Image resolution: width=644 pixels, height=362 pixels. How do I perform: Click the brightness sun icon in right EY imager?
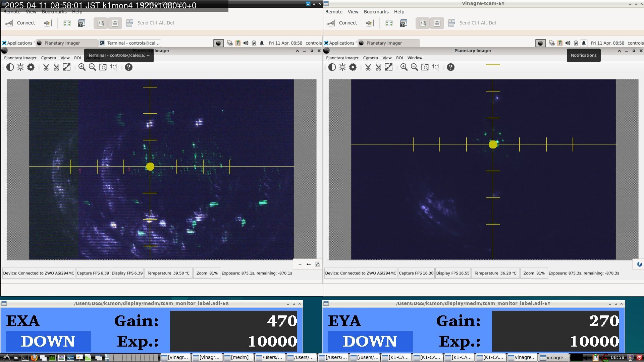point(342,67)
